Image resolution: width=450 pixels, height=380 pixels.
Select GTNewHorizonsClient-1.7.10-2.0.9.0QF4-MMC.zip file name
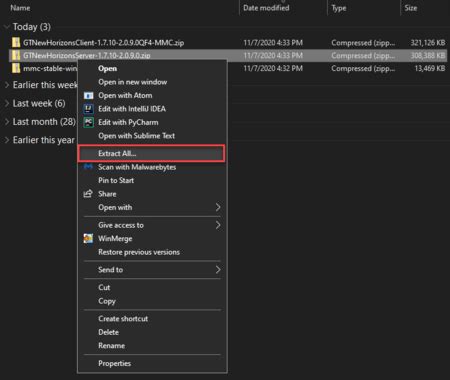pyautogui.click(x=103, y=43)
